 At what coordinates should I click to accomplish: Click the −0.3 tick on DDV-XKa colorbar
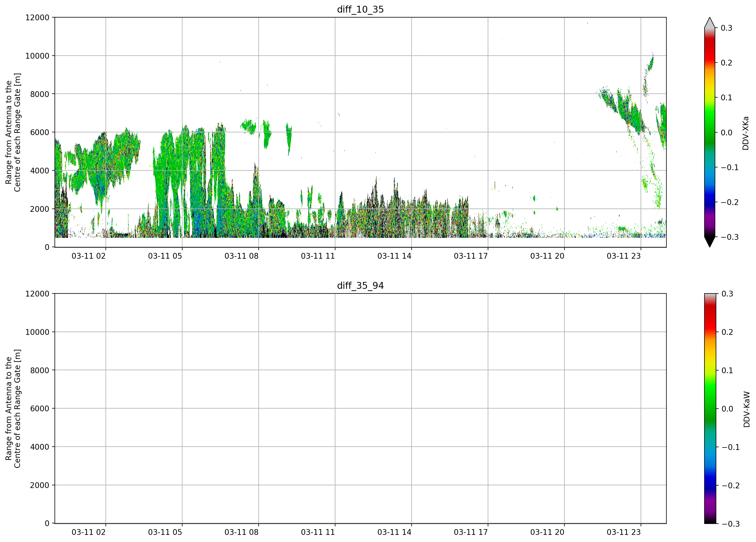730,237
